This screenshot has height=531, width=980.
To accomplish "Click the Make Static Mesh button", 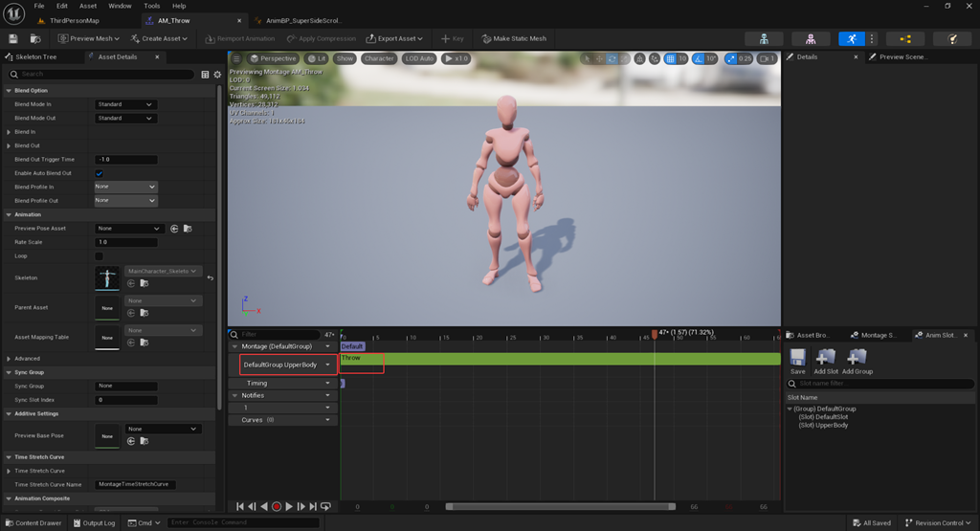I will [514, 38].
